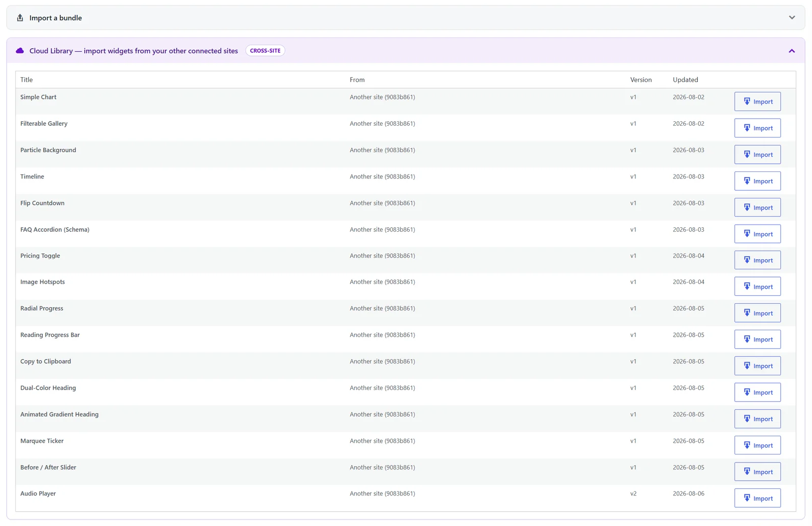
Task: Click the source site of Pricing Toggle row
Action: [x=382, y=256]
